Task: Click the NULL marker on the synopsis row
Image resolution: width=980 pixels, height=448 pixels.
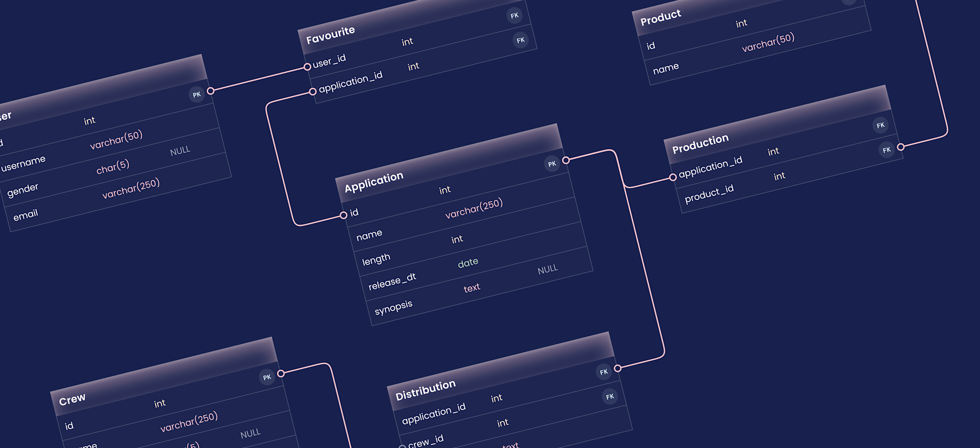Action: click(x=547, y=270)
